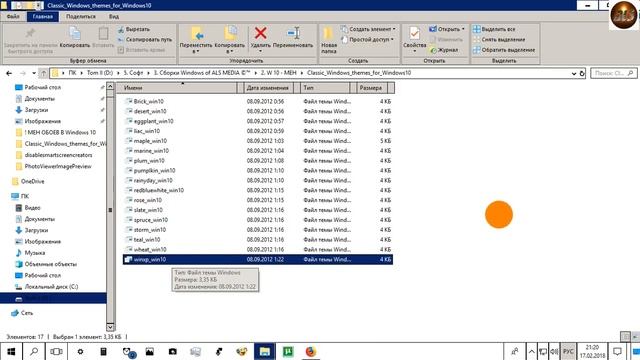Click Clear selection (Снять выделение)
The width and height of the screenshot is (640, 360).
499,40
